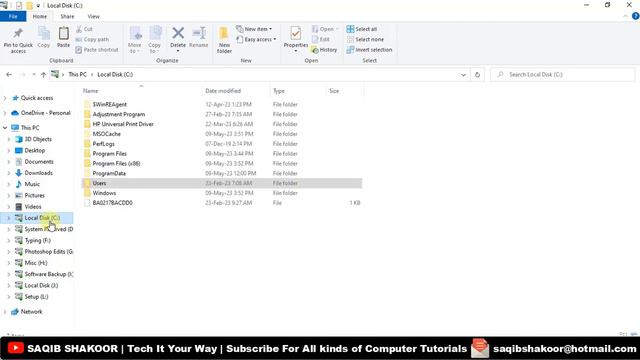Click the Search Local Disk (C:) box
The width and height of the screenshot is (640, 360).
(x=562, y=75)
